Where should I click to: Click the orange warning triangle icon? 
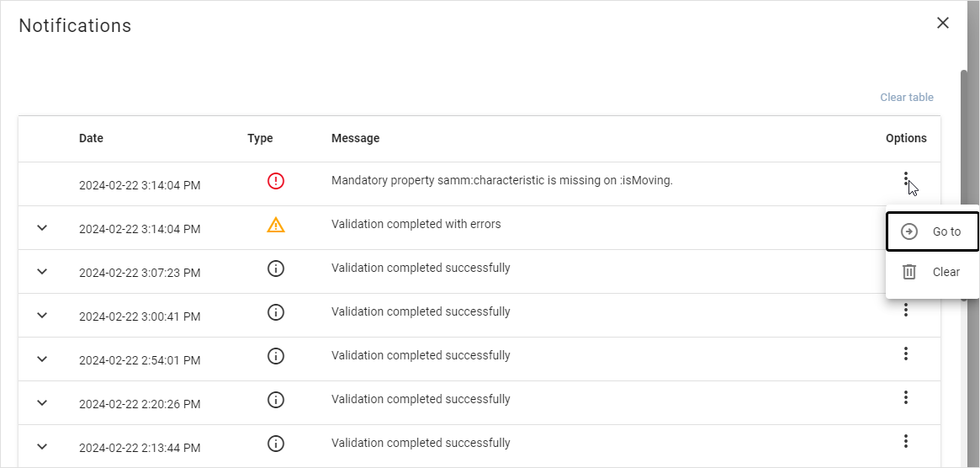[275, 225]
